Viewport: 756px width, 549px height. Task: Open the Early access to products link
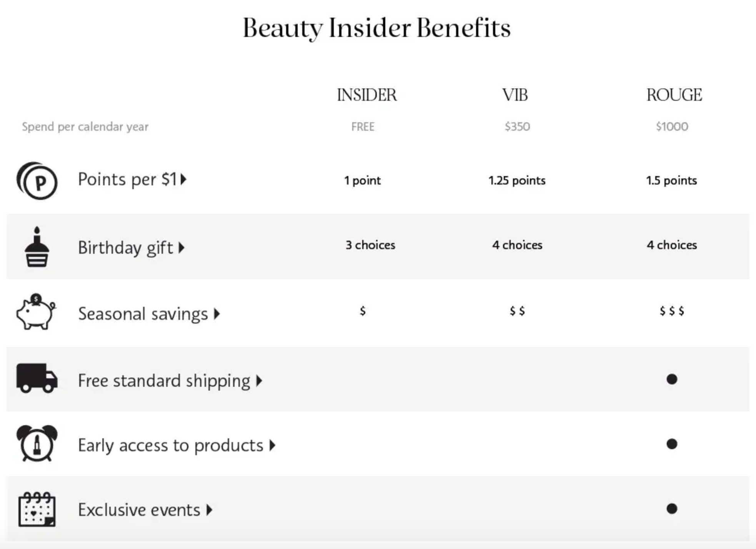(x=171, y=445)
